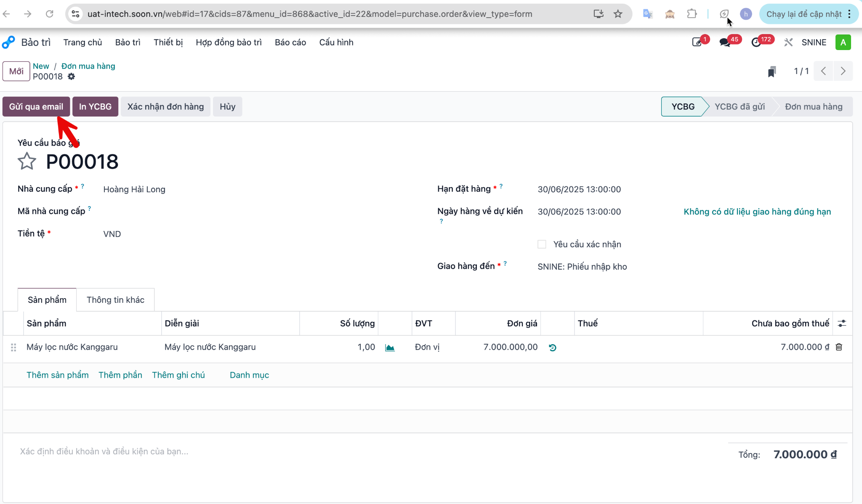862x504 pixels.
Task: Open the notes icon with badge 1
Action: (697, 42)
